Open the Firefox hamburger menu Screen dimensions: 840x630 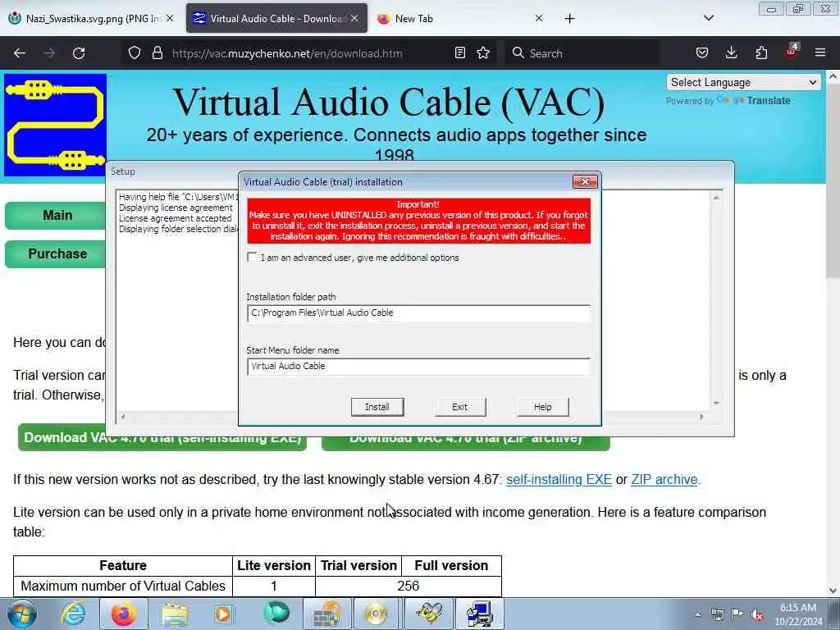coord(820,53)
